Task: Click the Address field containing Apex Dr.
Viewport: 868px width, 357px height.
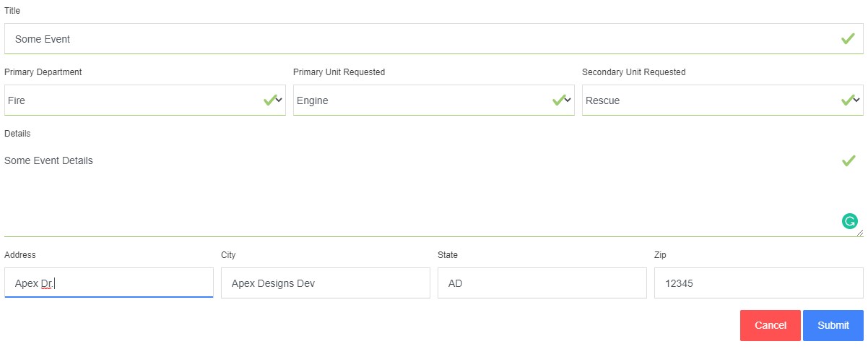Action: 108,283
